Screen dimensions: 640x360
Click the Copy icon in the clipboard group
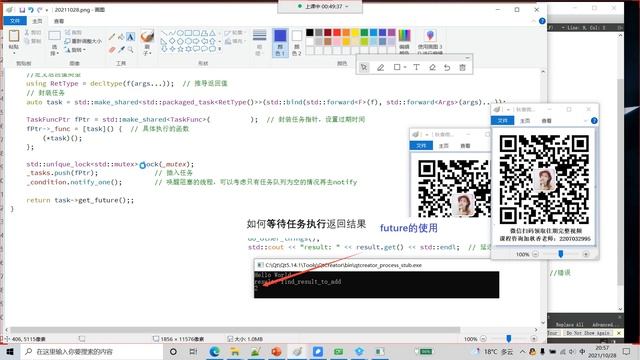point(27,41)
